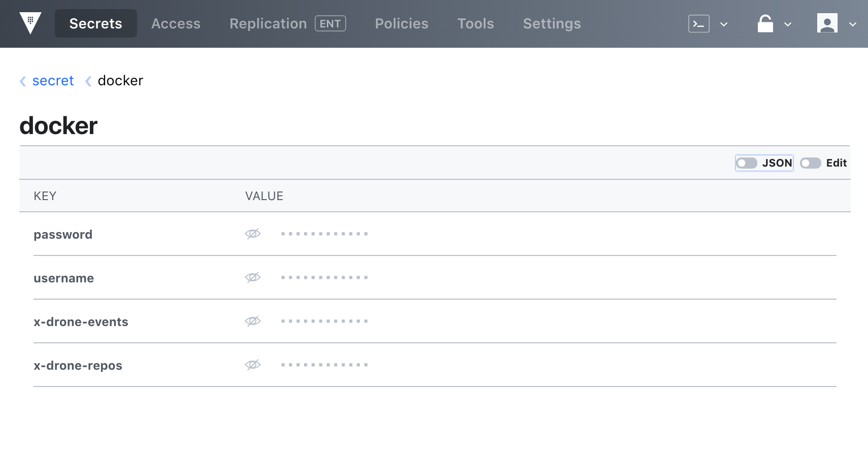Screen dimensions: 868x451
Task: Click the ENT badge next to Replication
Action: [x=330, y=23]
